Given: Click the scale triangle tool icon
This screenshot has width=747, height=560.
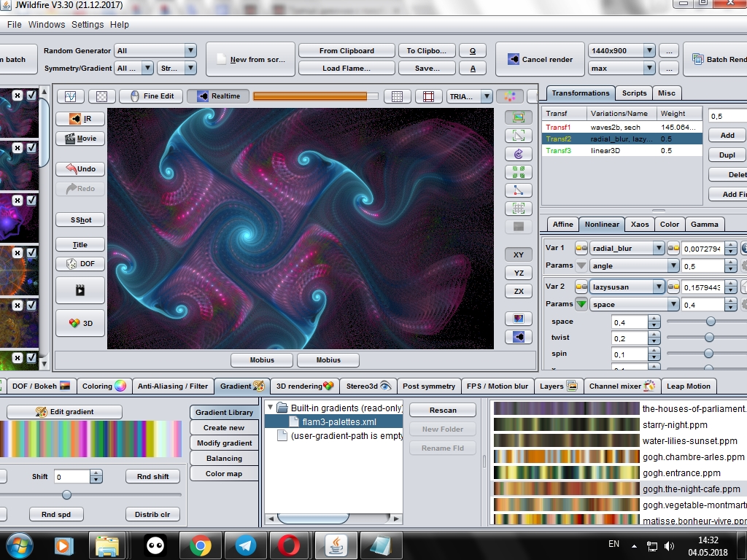Looking at the screenshot, I should (x=519, y=136).
